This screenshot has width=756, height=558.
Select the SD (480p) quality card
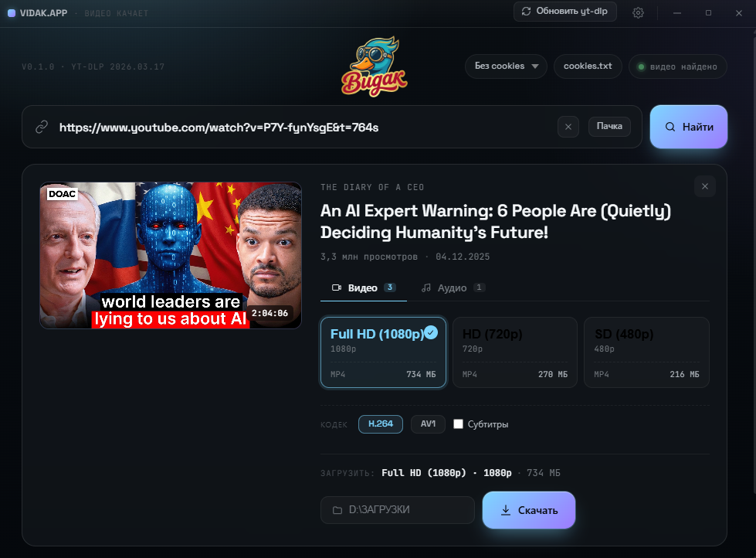[x=646, y=352]
